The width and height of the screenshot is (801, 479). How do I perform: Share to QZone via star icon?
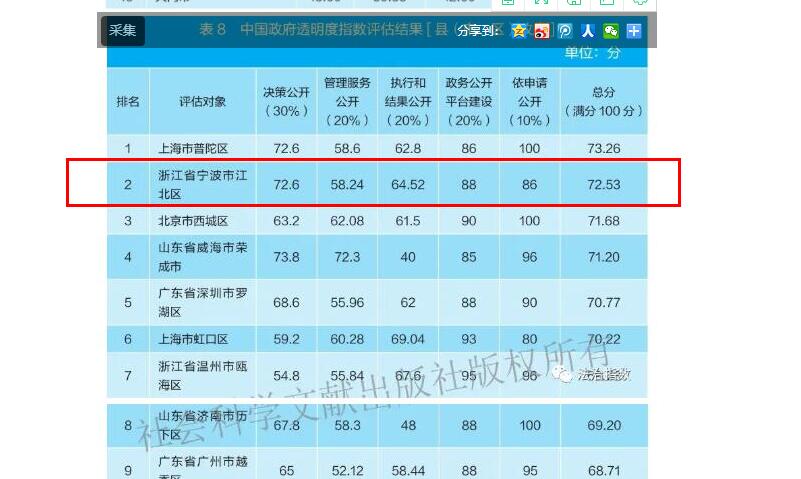point(519,31)
